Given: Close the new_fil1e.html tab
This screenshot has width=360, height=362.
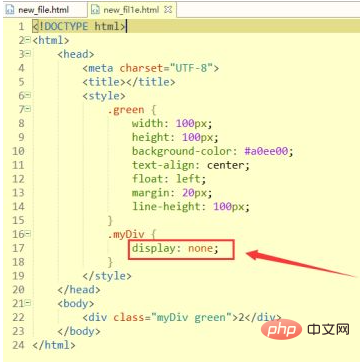Looking at the screenshot, I should coord(168,10).
